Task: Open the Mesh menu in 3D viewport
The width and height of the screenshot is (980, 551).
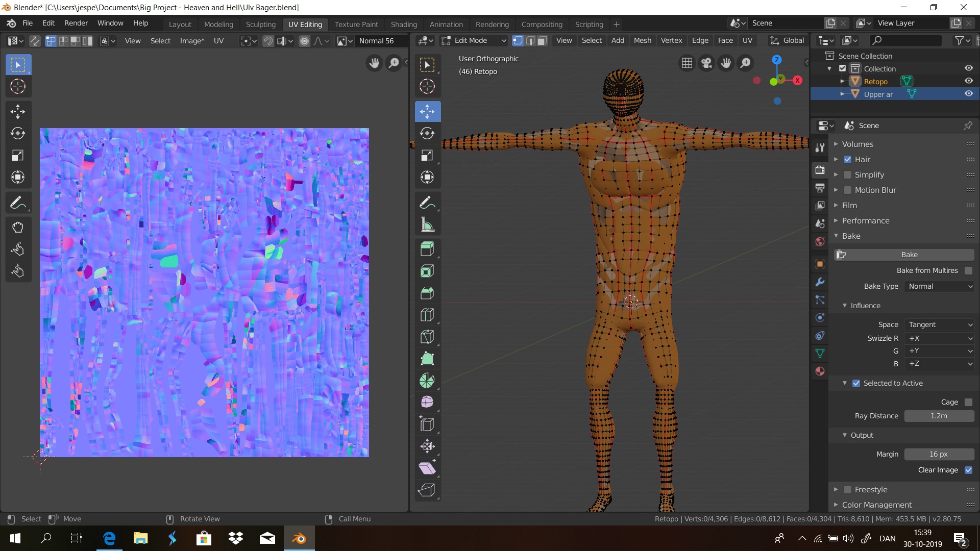Action: click(642, 40)
